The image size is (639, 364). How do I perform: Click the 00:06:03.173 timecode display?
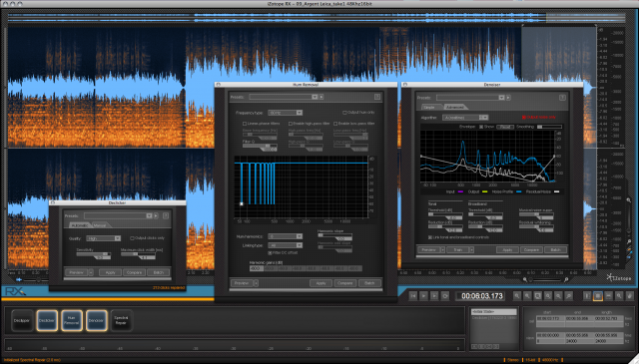coord(481,296)
